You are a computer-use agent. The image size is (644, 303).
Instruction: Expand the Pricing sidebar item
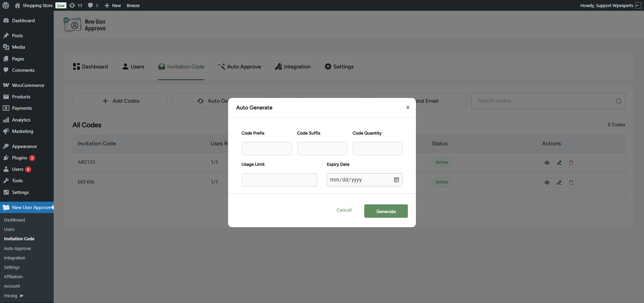click(x=13, y=296)
